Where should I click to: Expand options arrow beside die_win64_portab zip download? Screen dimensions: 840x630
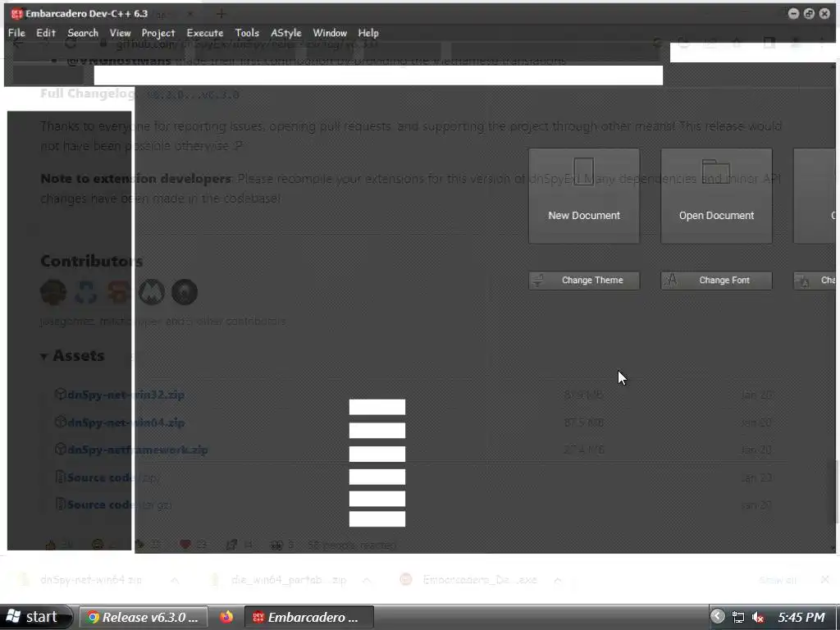point(367,580)
